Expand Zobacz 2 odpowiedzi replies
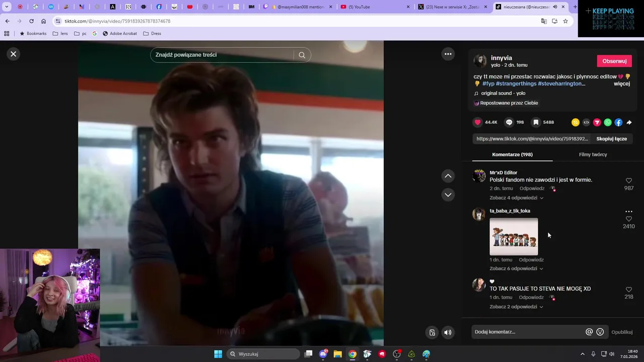The height and width of the screenshot is (362, 644). 516,307
